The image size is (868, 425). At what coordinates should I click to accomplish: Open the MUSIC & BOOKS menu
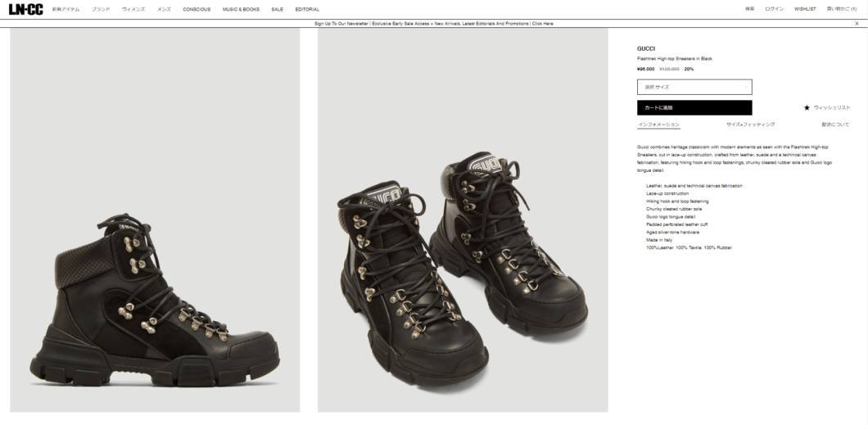[x=241, y=9]
